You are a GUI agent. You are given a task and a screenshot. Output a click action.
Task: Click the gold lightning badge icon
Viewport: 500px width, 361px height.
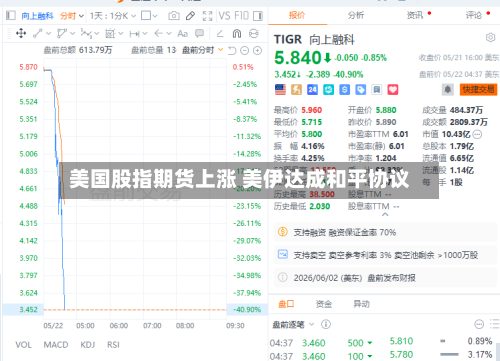click(x=296, y=89)
